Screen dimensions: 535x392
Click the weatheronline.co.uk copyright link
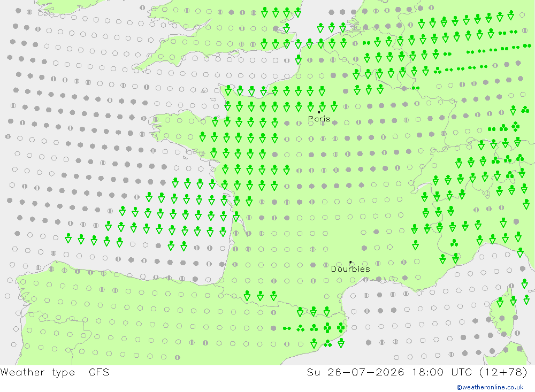490,387
